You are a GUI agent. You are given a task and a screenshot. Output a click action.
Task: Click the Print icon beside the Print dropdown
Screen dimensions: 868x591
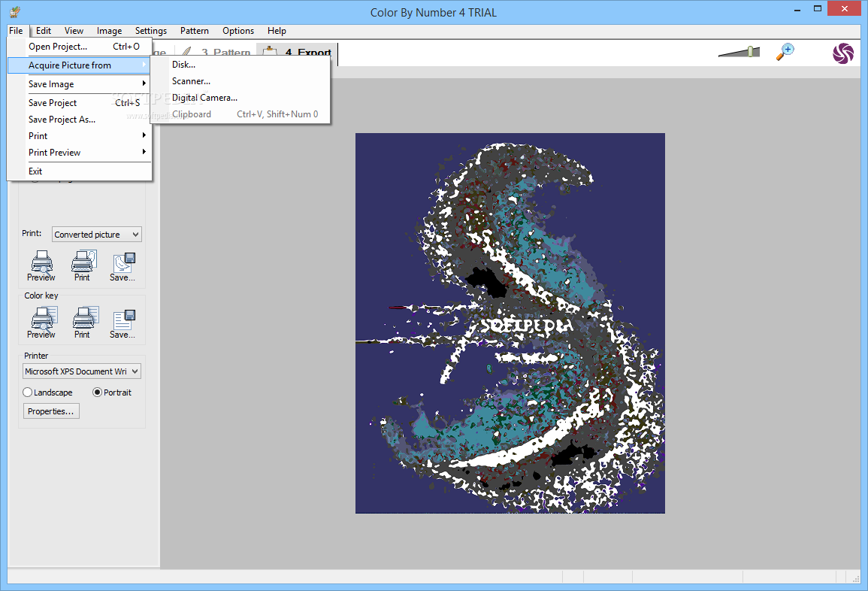[x=83, y=265]
